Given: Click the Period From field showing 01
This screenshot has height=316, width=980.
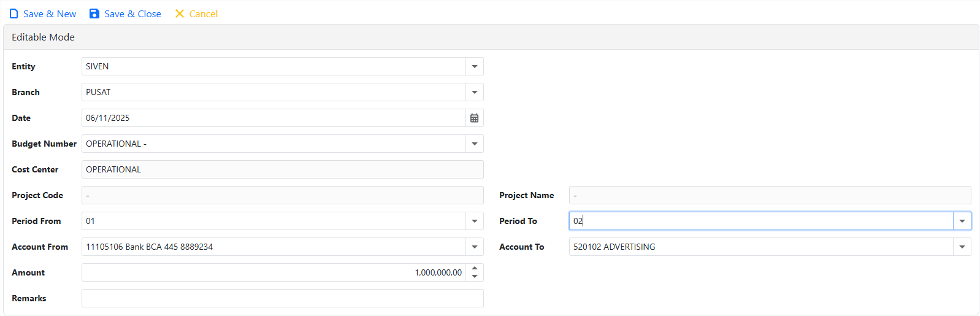Looking at the screenshot, I should click(274, 221).
